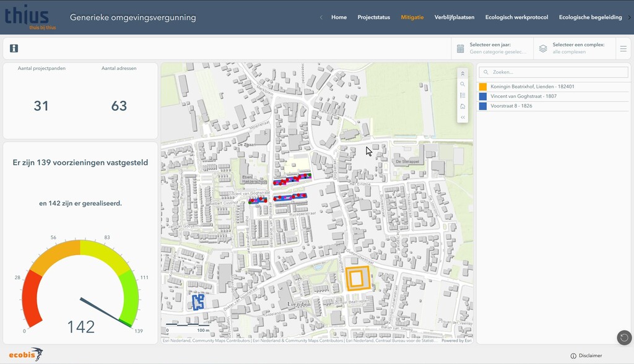Select the Mitigatie tab
This screenshot has height=364, width=634.
[x=412, y=17]
